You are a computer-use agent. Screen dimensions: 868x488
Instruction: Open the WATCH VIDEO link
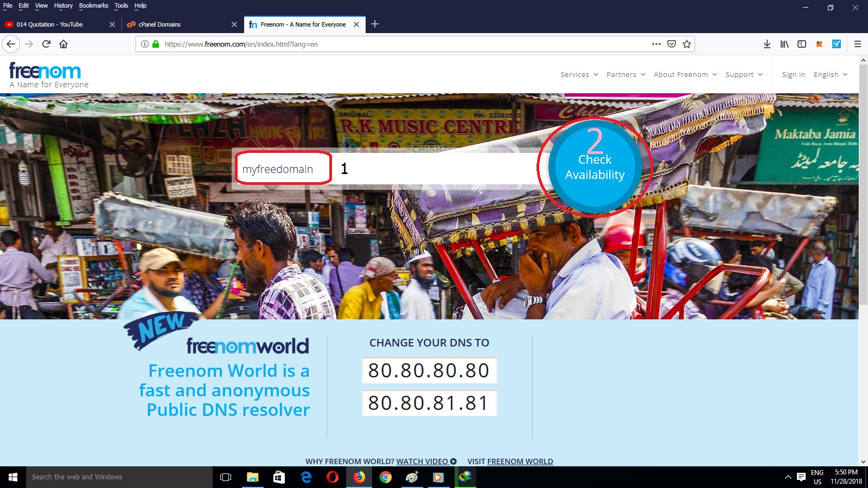(426, 461)
